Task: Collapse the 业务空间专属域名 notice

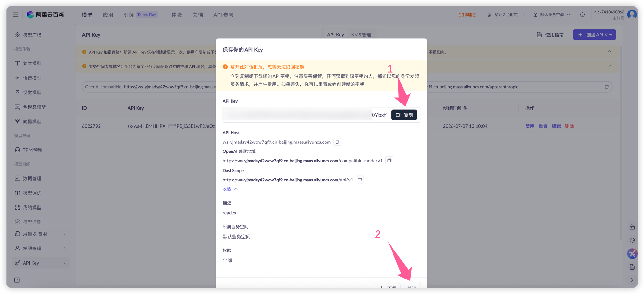Action: point(610,66)
